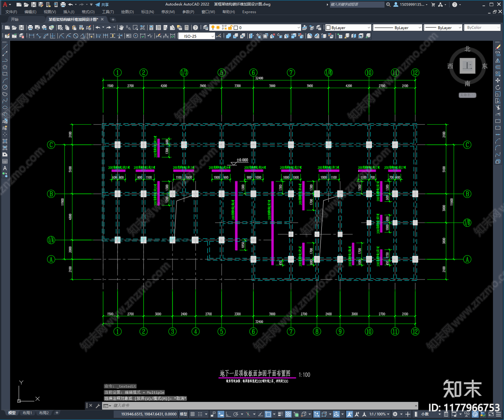Switch to the 开始 tab
The image size is (504, 420).
(15, 20)
